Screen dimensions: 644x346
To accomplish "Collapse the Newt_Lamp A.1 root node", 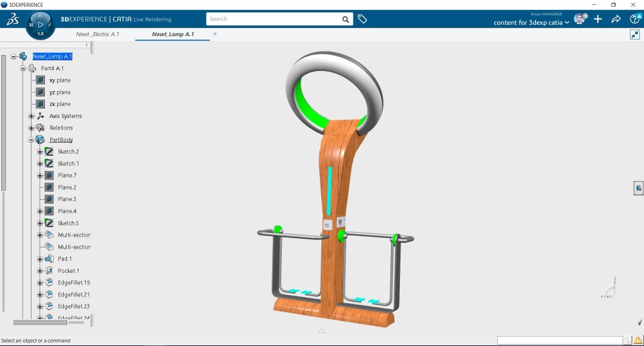I will [x=13, y=56].
